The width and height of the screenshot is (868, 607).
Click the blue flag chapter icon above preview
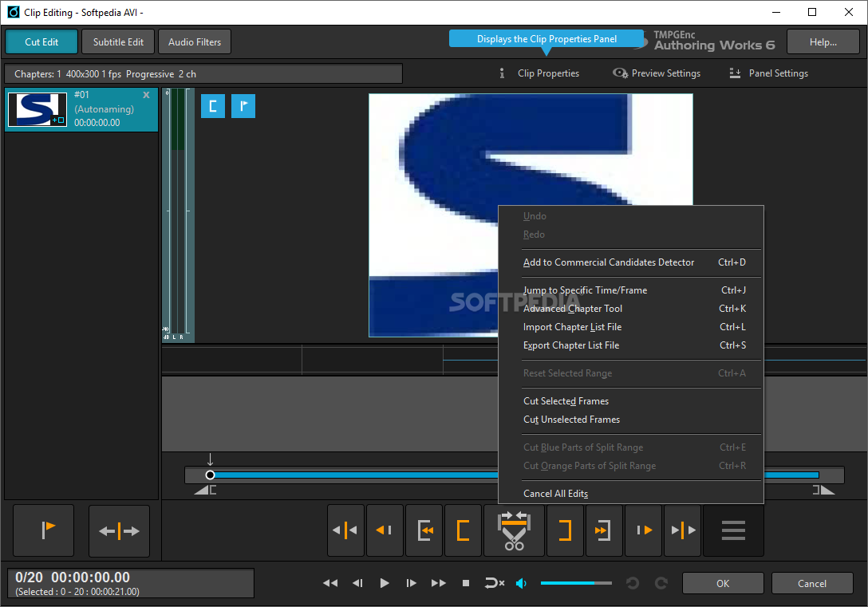pyautogui.click(x=243, y=106)
